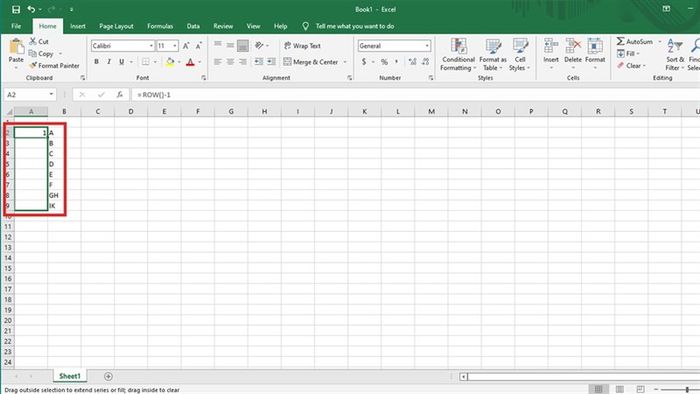Delete cells using the Delete icon
The width and height of the screenshot is (700, 394).
pyautogui.click(x=573, y=46)
